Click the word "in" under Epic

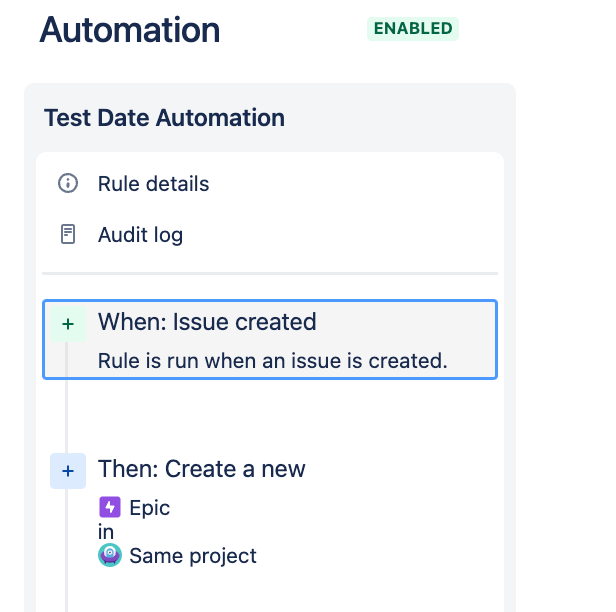[106, 532]
